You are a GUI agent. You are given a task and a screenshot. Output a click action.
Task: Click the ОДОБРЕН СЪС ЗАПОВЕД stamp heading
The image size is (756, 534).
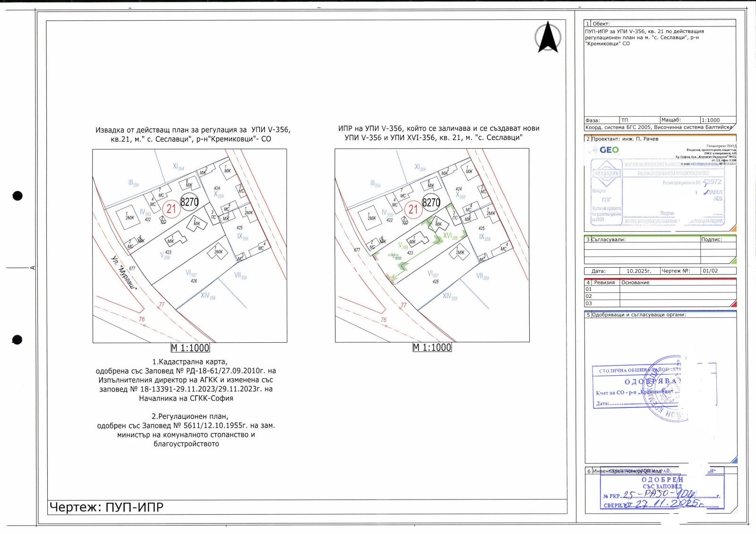tap(662, 483)
